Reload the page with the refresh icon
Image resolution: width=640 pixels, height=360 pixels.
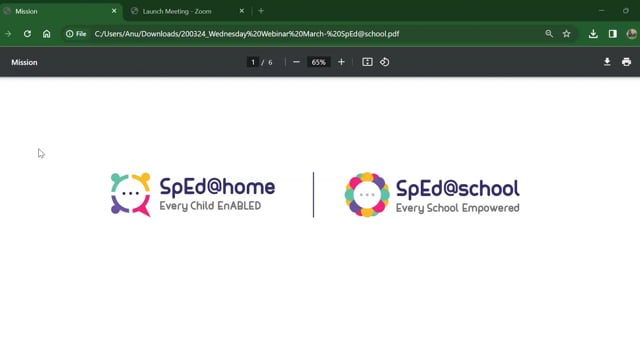(x=27, y=34)
